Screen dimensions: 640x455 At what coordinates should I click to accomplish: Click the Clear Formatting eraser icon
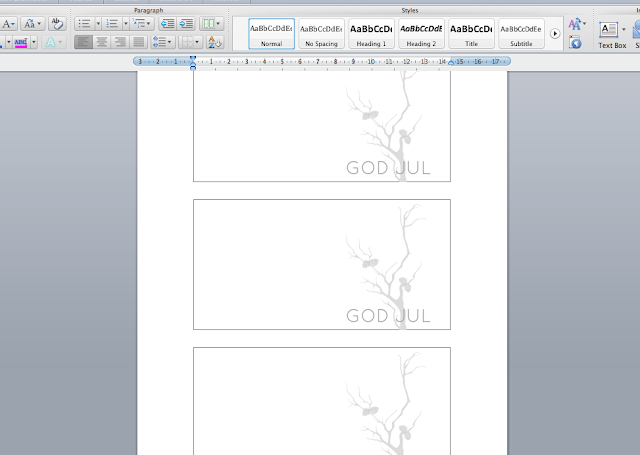[57, 24]
